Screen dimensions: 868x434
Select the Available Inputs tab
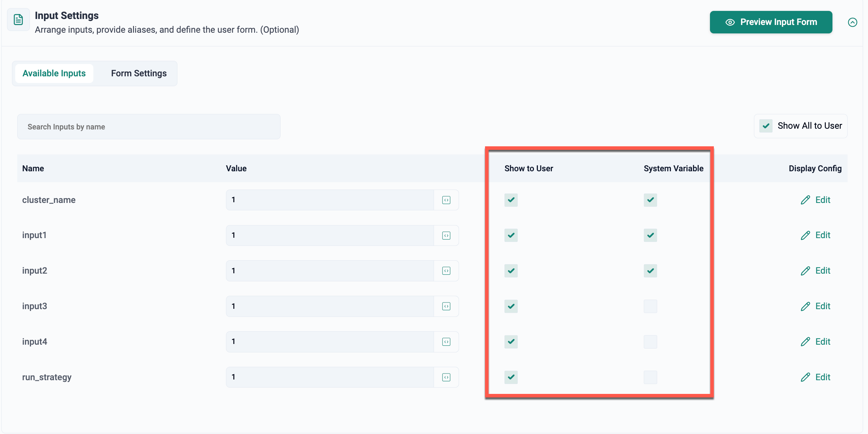[54, 74]
